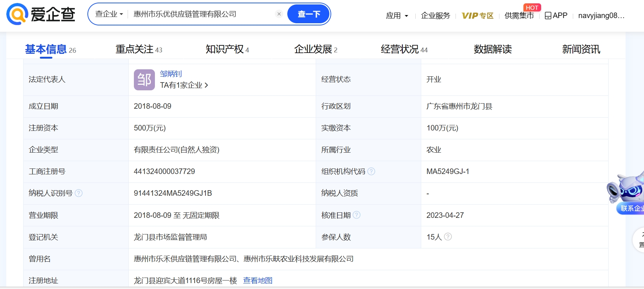
Task: Open the 查企业 search type dropdown
Action: point(109,14)
